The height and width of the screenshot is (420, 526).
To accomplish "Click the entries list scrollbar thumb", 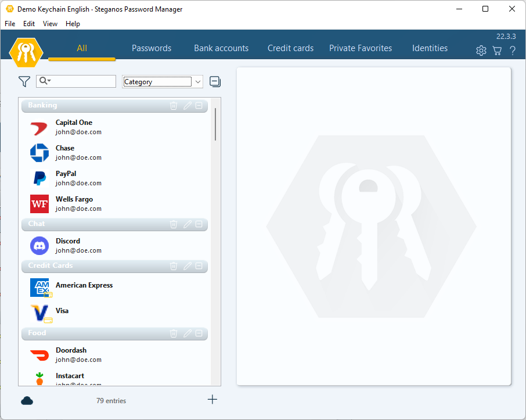I will click(x=215, y=124).
